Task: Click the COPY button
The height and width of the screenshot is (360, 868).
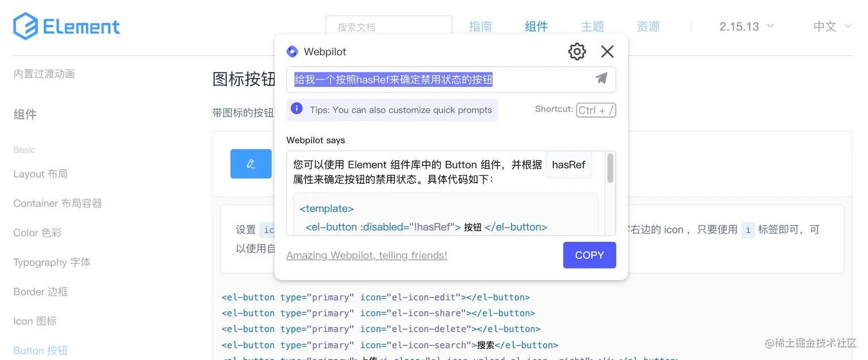Action: click(x=590, y=255)
